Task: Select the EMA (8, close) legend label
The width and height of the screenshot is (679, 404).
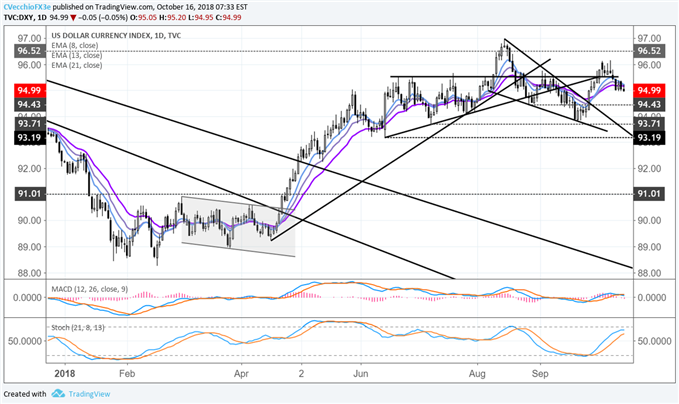Action: tap(74, 45)
